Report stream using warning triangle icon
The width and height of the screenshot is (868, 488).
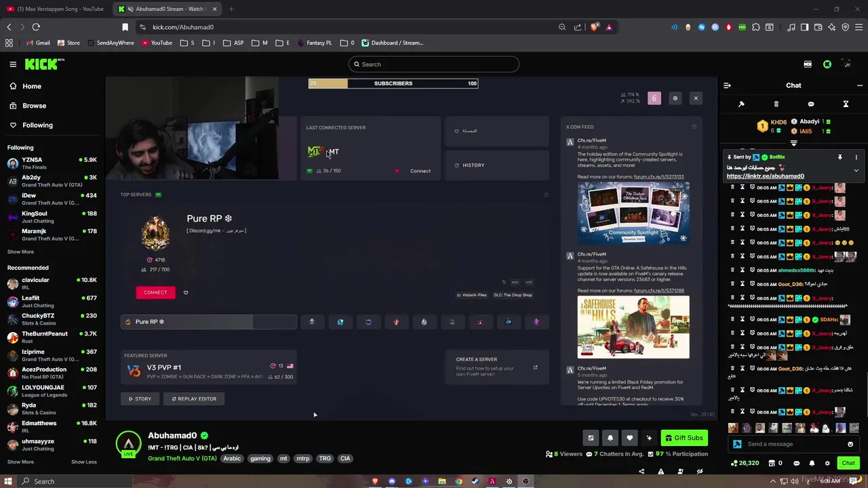click(661, 472)
